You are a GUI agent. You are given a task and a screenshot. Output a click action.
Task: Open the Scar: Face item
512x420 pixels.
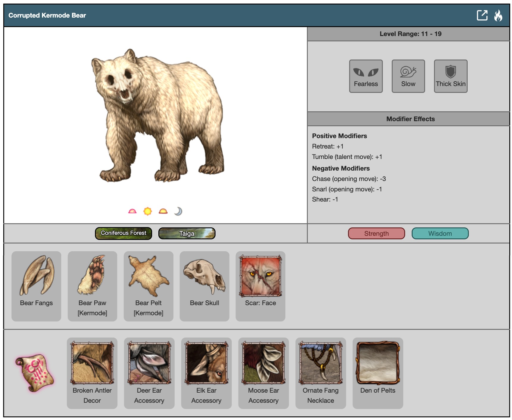tap(260, 286)
